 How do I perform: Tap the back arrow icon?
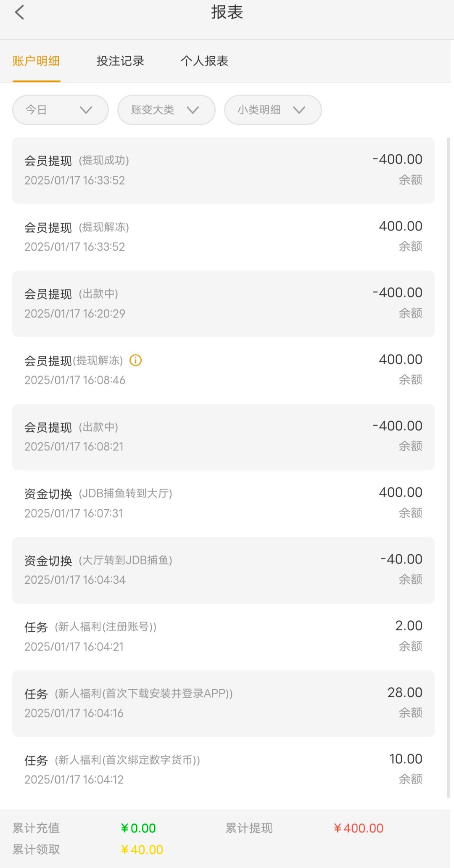tap(20, 13)
